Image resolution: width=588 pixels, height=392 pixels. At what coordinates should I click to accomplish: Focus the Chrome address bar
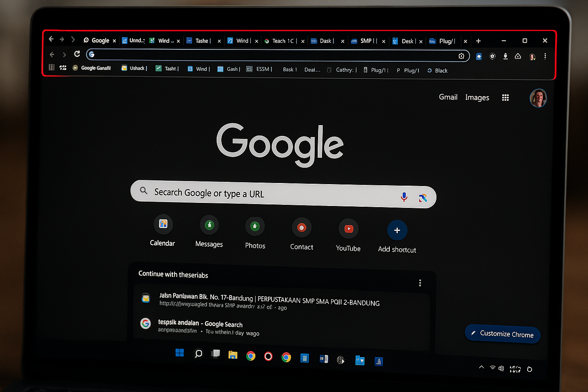coord(278,55)
